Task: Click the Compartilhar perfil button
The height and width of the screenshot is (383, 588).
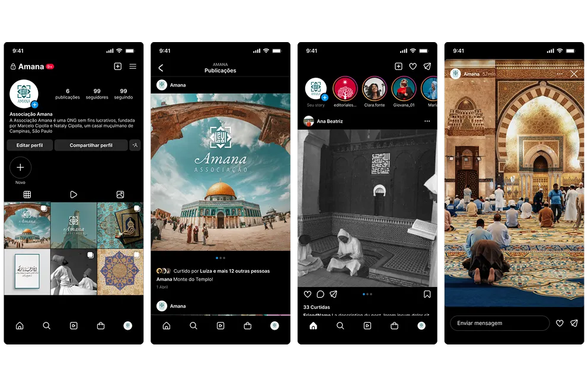Action: (91, 145)
